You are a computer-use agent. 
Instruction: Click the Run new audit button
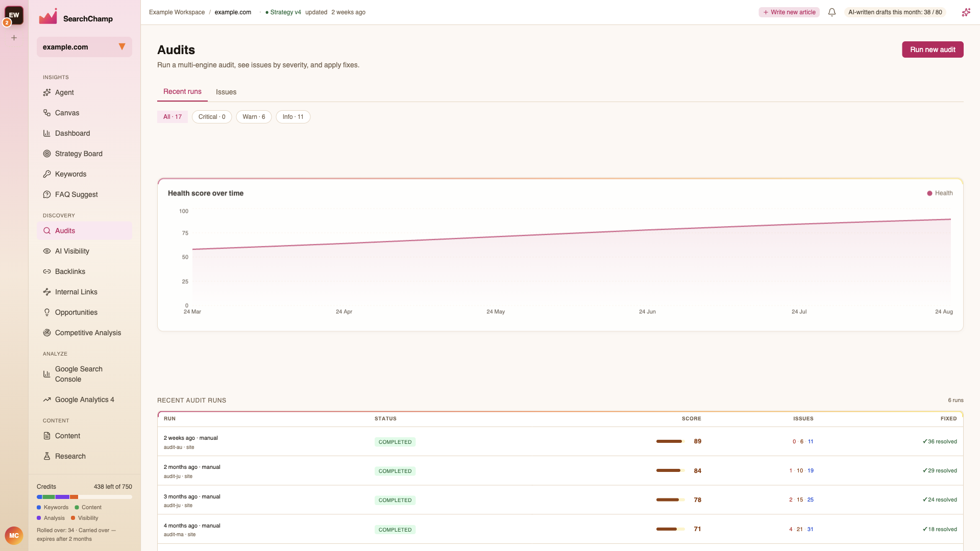click(933, 49)
